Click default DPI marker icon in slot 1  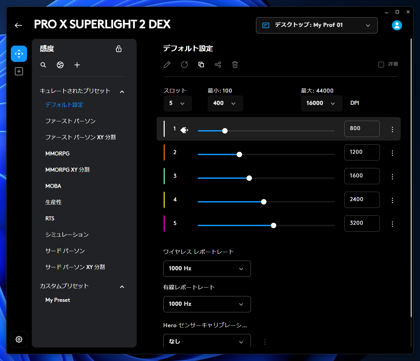(184, 130)
